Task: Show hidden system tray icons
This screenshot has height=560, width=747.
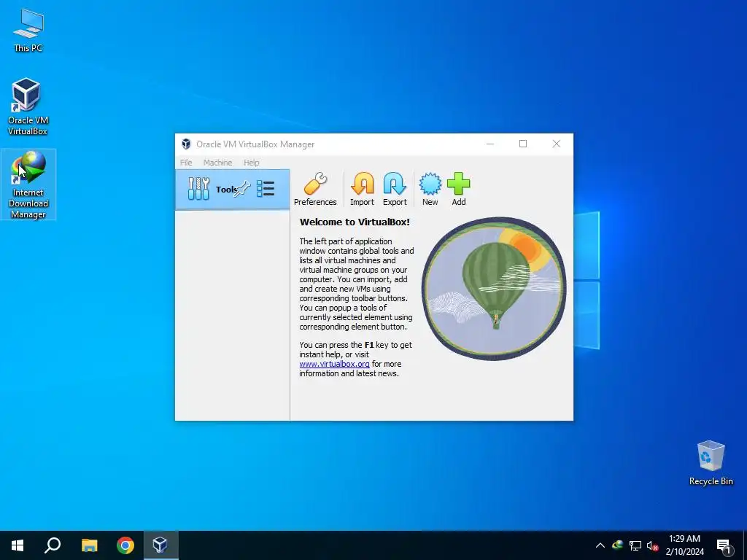Action: click(600, 545)
